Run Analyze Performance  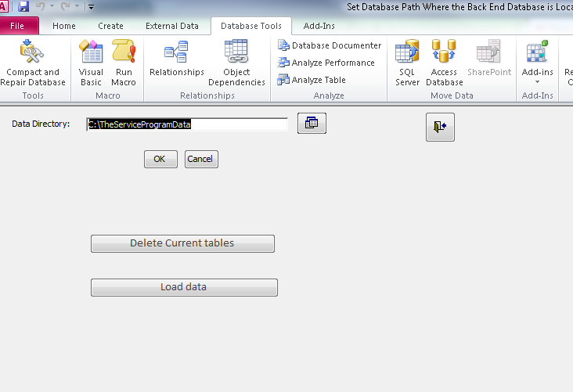click(x=326, y=63)
